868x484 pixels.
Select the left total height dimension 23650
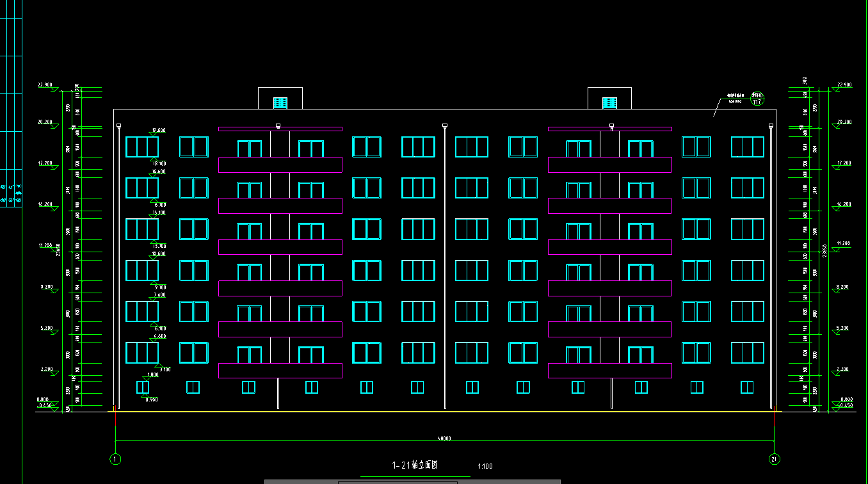pos(58,250)
